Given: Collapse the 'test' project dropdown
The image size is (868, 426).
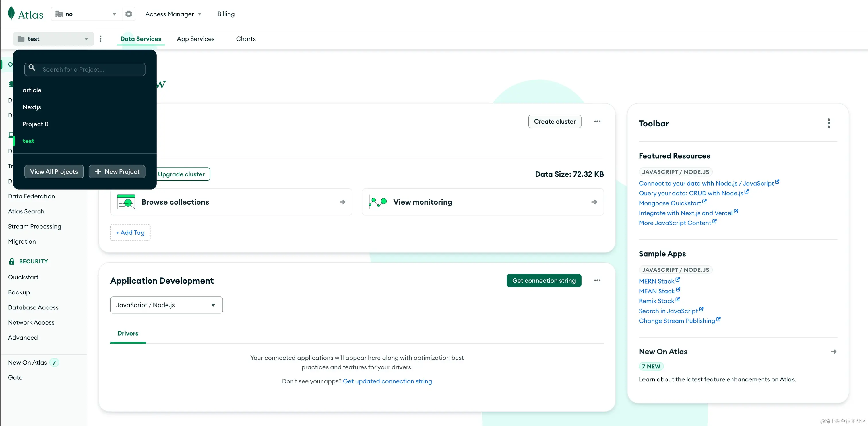Looking at the screenshot, I should pos(53,39).
